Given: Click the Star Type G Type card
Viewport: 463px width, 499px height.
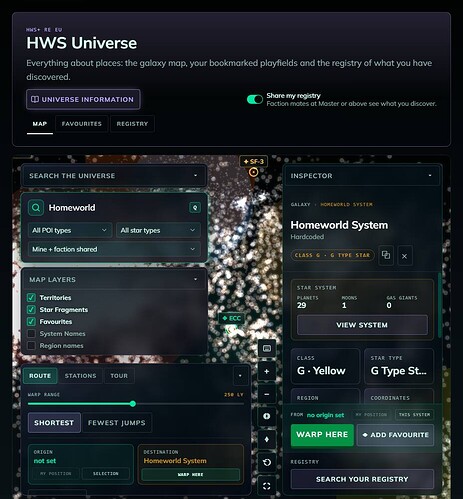Looking at the screenshot, I should 399,366.
